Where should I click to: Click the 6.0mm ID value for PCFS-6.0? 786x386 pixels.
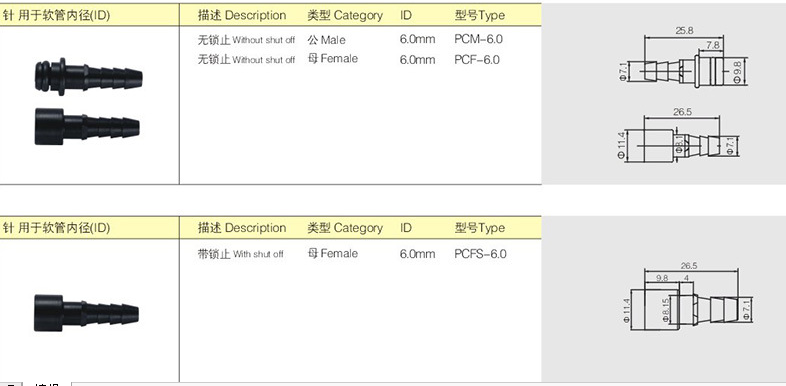click(x=417, y=254)
